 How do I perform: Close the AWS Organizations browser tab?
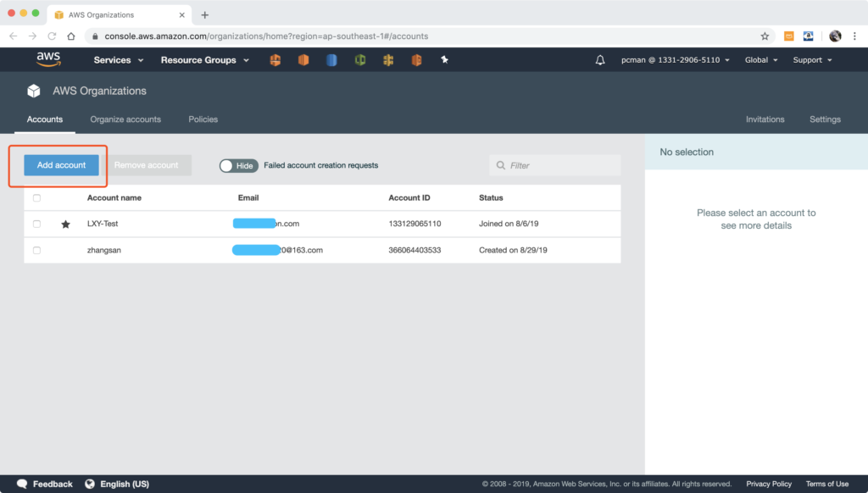(181, 15)
